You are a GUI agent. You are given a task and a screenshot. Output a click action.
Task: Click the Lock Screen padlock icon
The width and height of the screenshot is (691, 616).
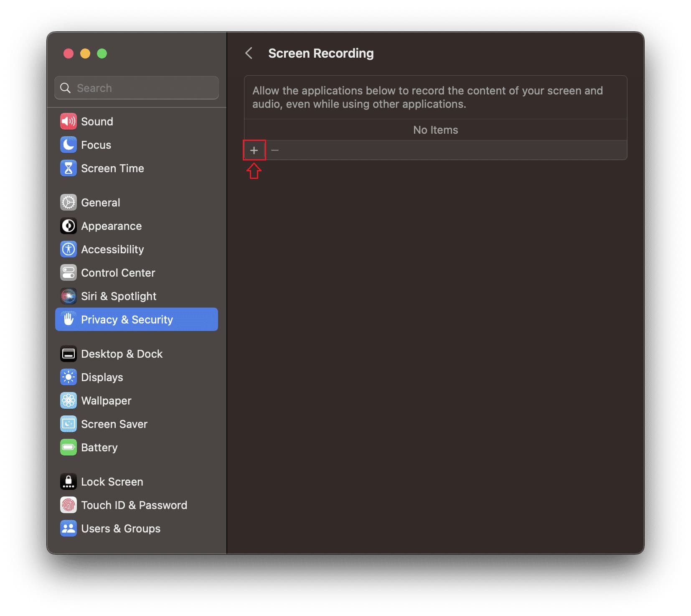pyautogui.click(x=68, y=481)
